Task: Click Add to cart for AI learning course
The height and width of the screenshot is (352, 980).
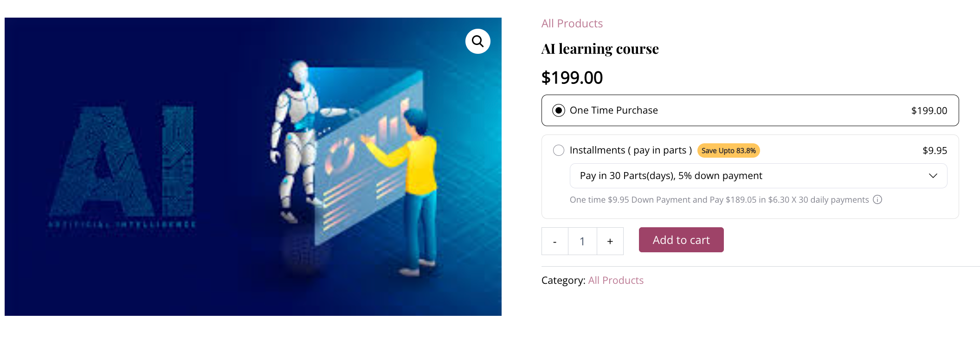Action: pos(681,240)
